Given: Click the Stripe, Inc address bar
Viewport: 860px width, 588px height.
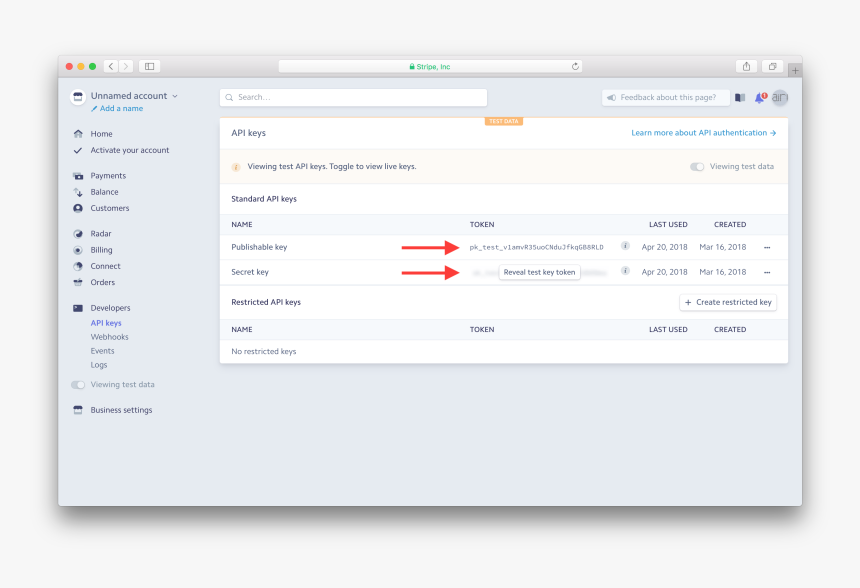Looking at the screenshot, I should 430,66.
